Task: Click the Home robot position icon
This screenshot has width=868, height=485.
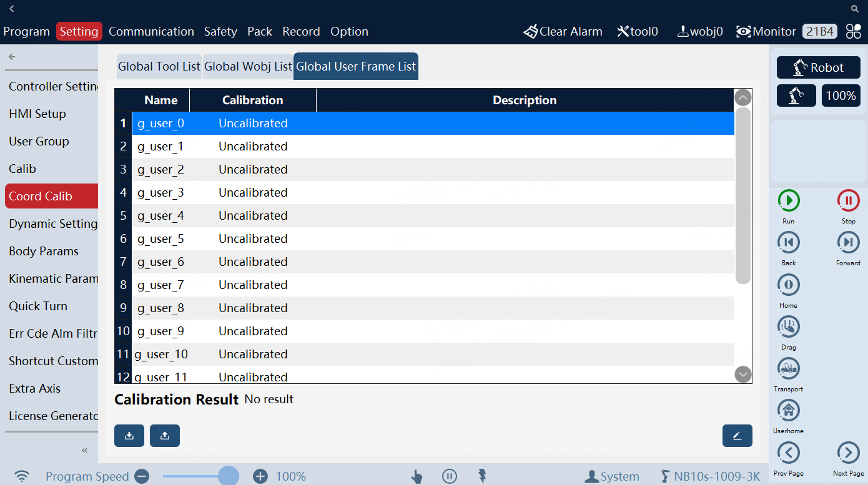Action: coord(788,285)
